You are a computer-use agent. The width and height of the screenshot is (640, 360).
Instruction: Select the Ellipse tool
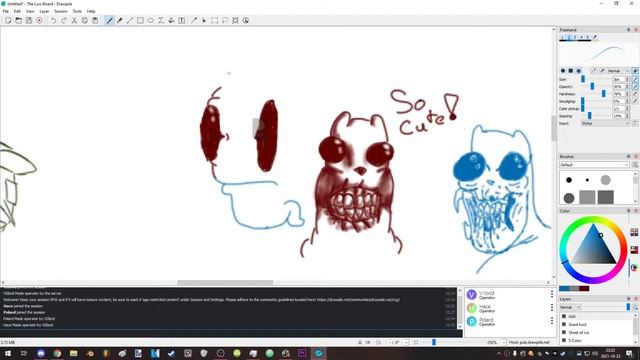[151, 20]
